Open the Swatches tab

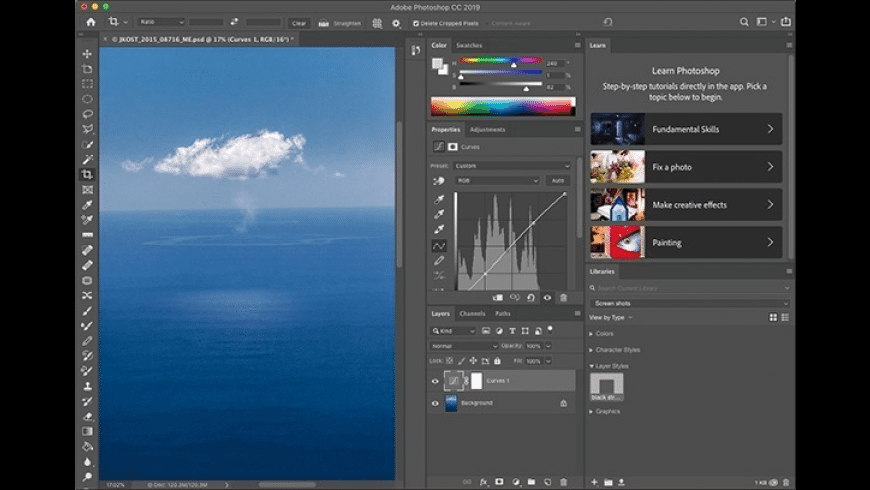click(x=469, y=45)
